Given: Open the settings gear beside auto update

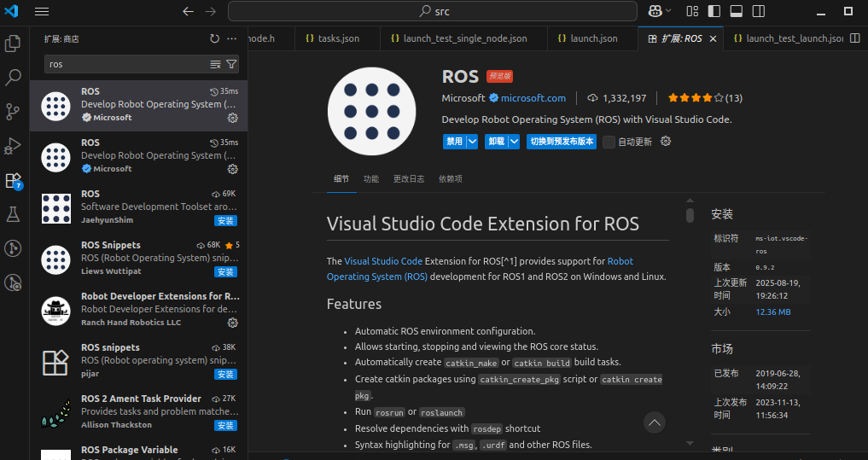Looking at the screenshot, I should [x=666, y=141].
